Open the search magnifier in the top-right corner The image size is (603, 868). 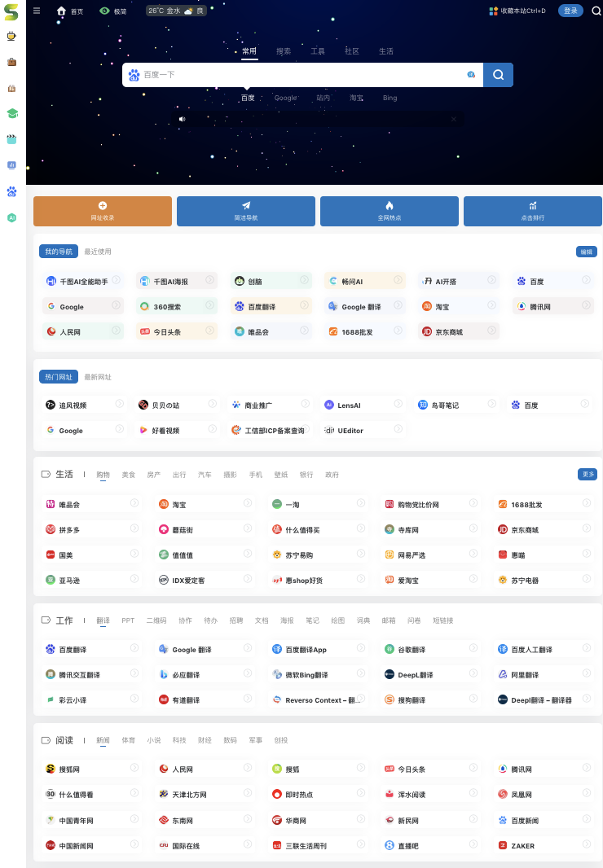click(596, 11)
